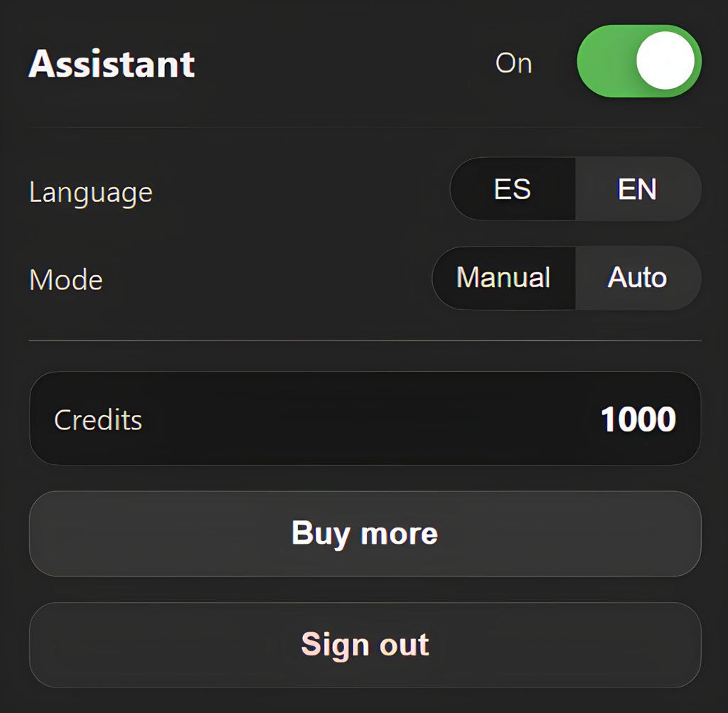728x713 pixels.
Task: Click the 1000 credits value
Action: tap(638, 419)
